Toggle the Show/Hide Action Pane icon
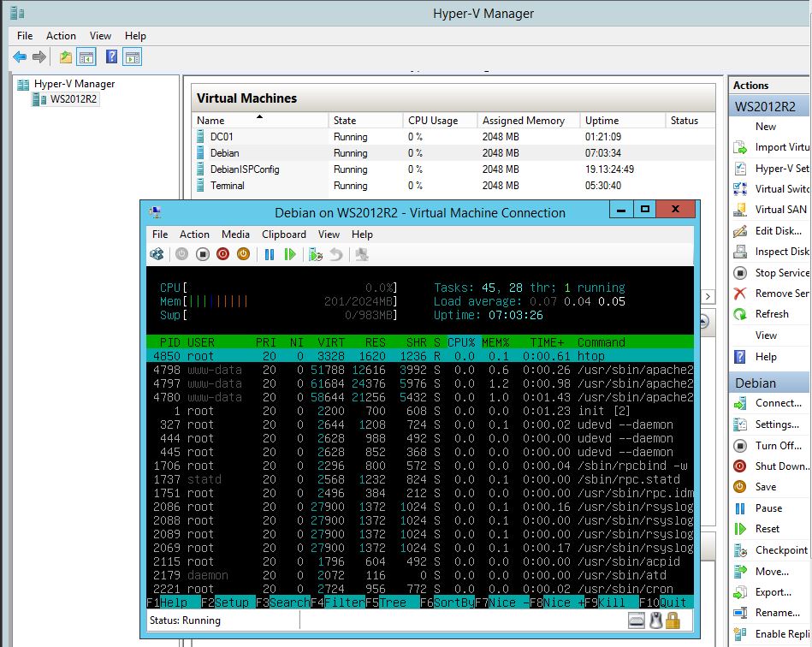812x647 pixels. (x=132, y=57)
